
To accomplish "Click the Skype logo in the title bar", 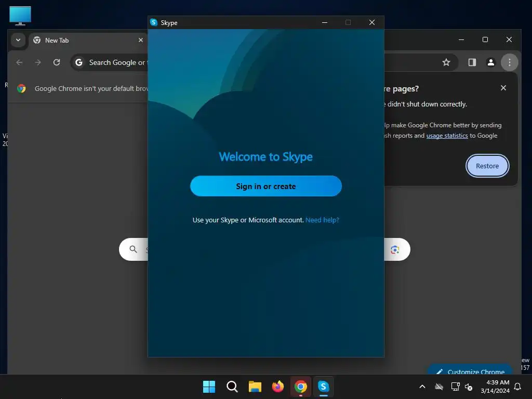I will tap(154, 22).
